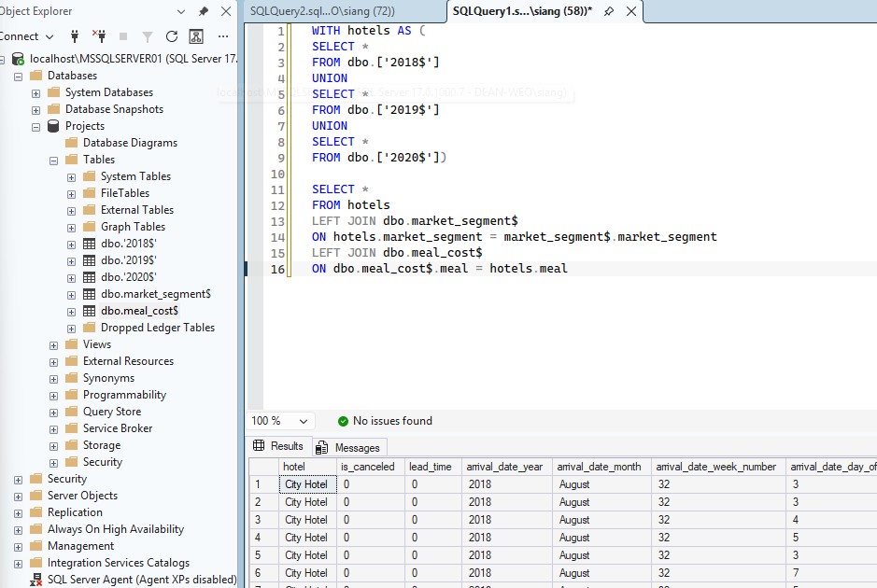Select Integration Services Catalogs folder
The width and height of the screenshot is (877, 588).
[119, 563]
